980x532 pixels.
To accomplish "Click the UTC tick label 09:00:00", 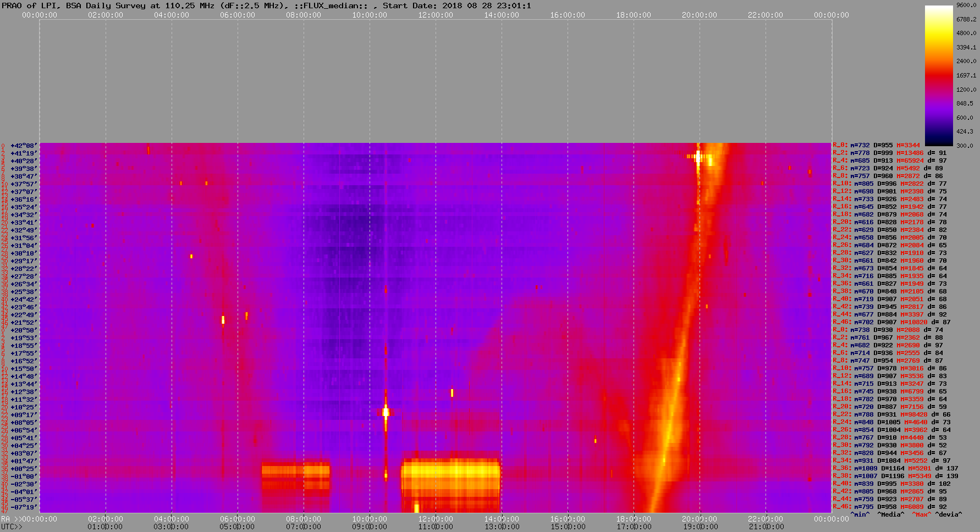I will click(x=370, y=527).
